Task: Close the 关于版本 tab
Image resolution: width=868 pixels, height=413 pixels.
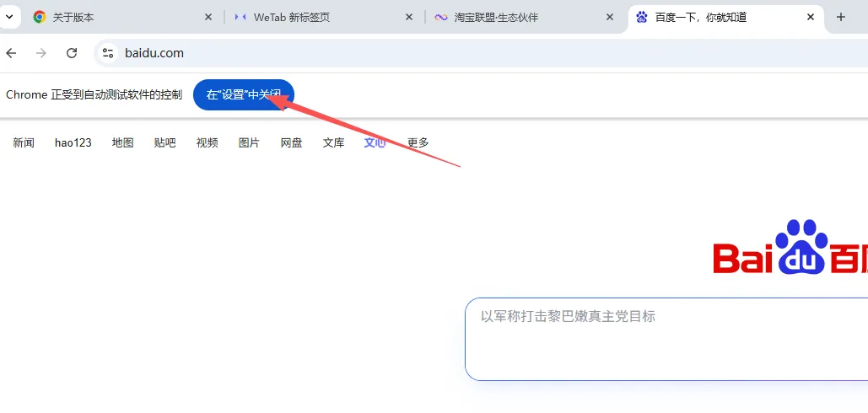Action: (x=208, y=17)
